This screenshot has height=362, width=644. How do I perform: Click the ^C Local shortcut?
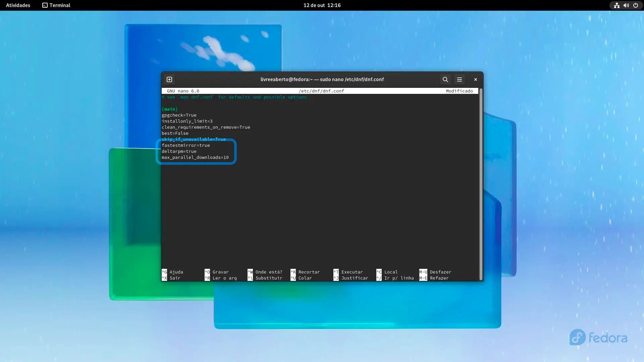pyautogui.click(x=387, y=272)
